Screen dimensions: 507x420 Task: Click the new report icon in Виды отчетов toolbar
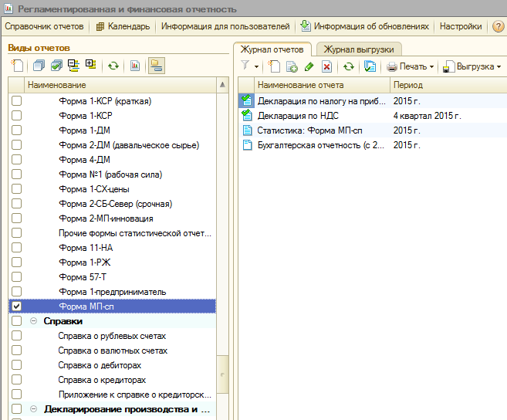[x=17, y=66]
